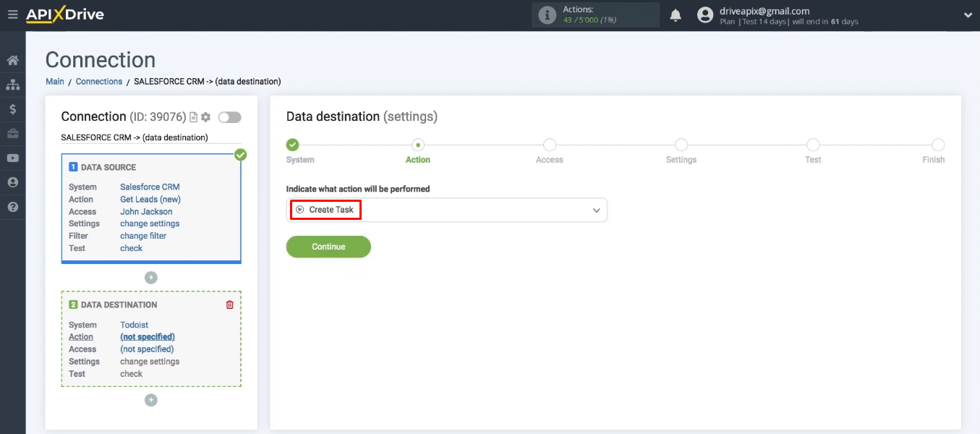Open the payments dollar icon in the sidebar

click(12, 109)
